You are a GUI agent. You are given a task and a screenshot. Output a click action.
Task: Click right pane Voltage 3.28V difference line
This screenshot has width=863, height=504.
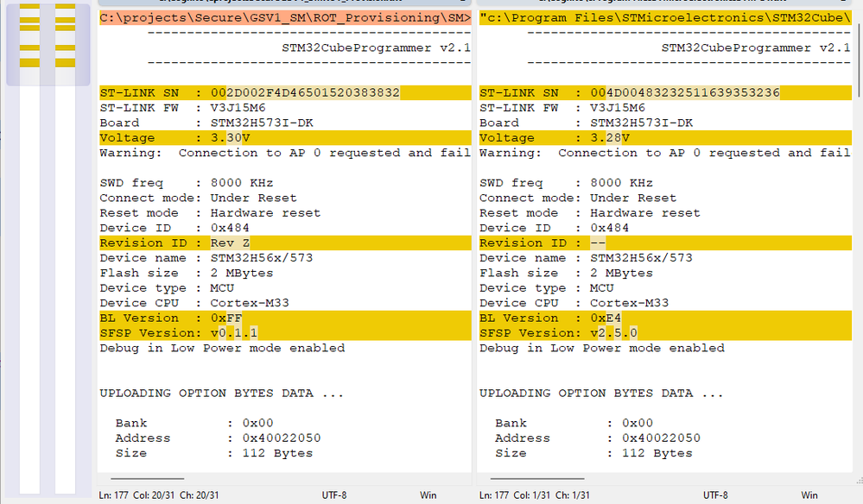coord(665,138)
